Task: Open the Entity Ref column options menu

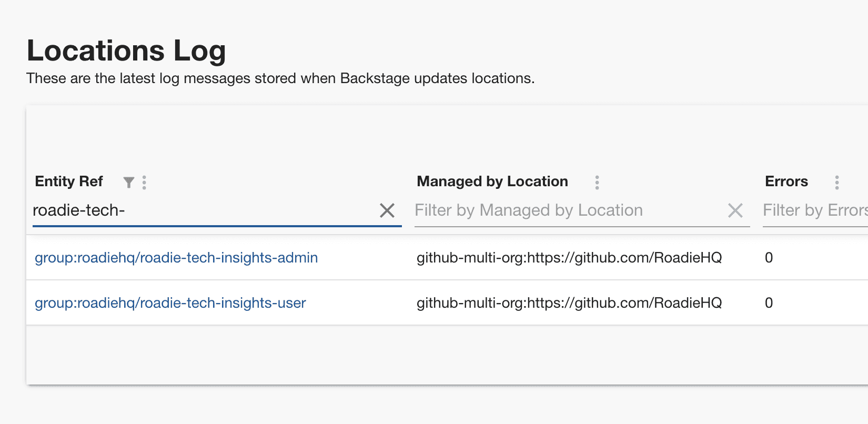Action: (x=144, y=183)
